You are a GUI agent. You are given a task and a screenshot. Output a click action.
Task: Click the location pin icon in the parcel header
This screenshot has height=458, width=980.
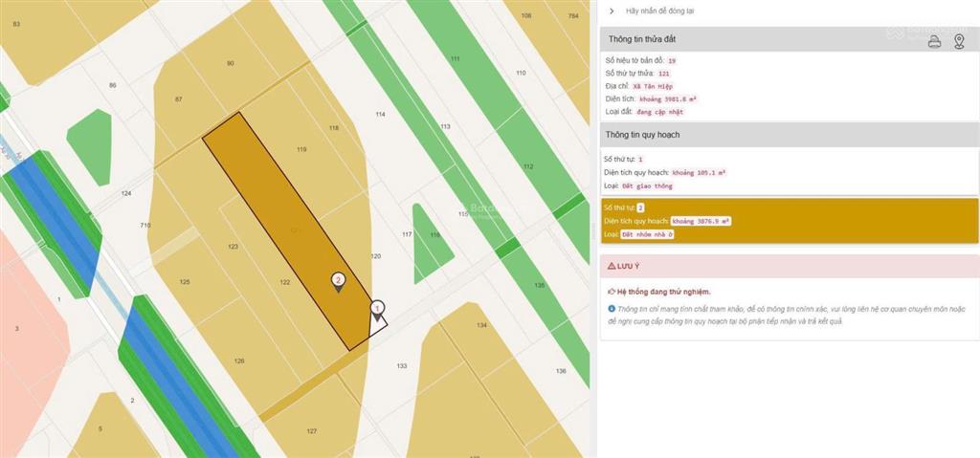tap(959, 42)
